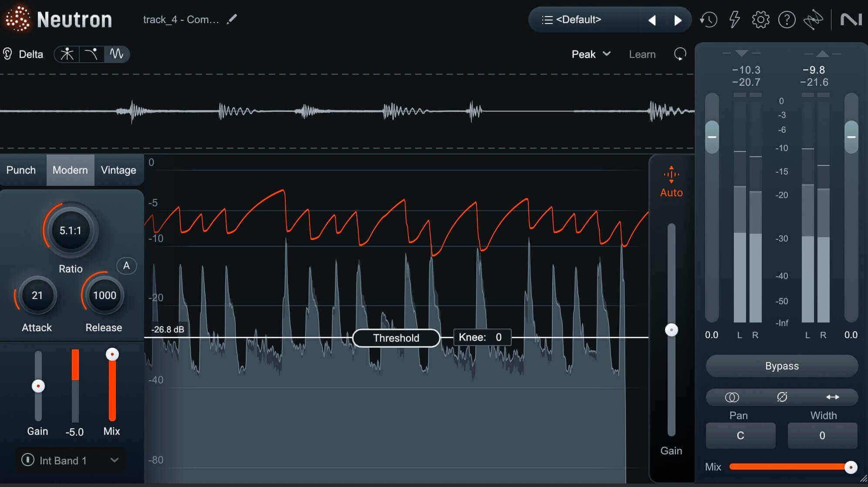Rename the track using the pencil icon
The image size is (868, 487).
click(232, 19)
